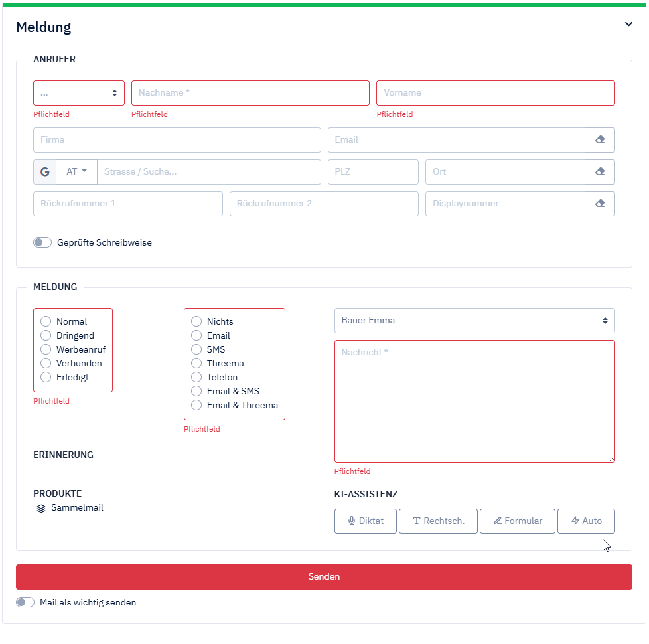This screenshot has width=649, height=644.
Task: Click eraser icon next to Ort field
Action: tap(600, 172)
